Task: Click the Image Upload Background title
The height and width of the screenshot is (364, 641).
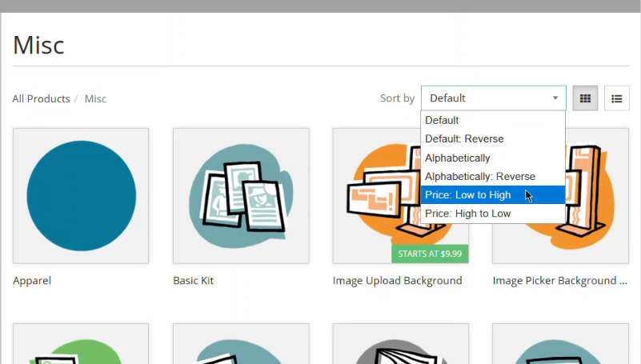Action: coord(398,281)
